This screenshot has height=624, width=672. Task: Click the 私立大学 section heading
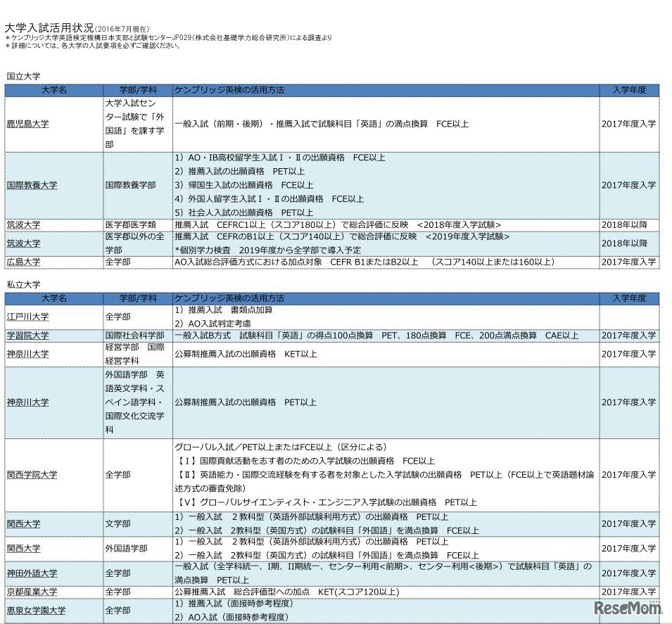point(23,285)
